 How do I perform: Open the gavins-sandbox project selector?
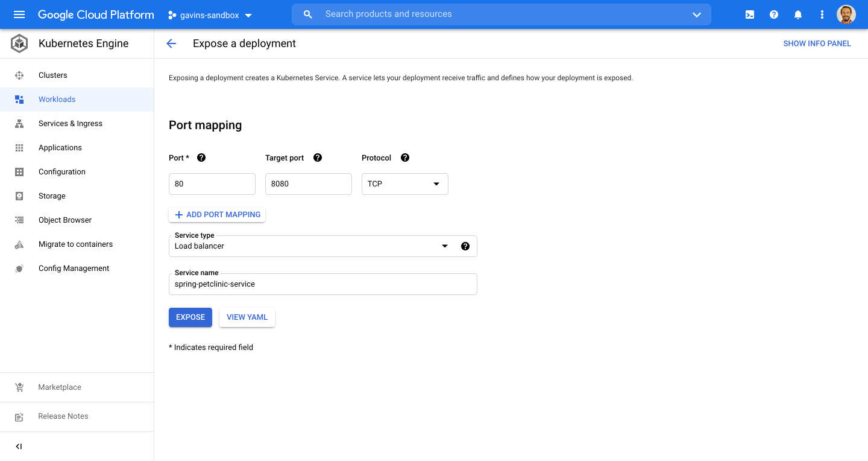click(x=210, y=14)
